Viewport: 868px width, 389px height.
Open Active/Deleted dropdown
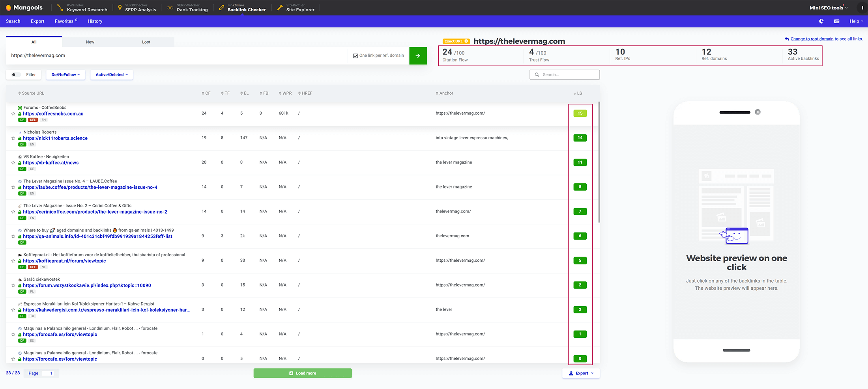(112, 74)
